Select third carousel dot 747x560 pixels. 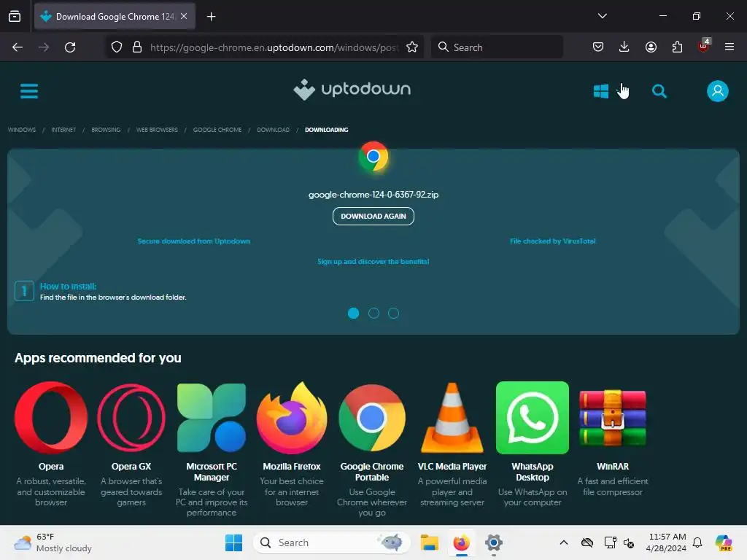393,313
